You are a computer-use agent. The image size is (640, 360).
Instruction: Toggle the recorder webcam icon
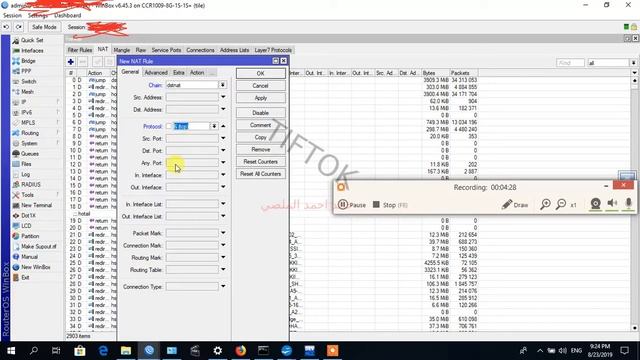[x=596, y=203]
